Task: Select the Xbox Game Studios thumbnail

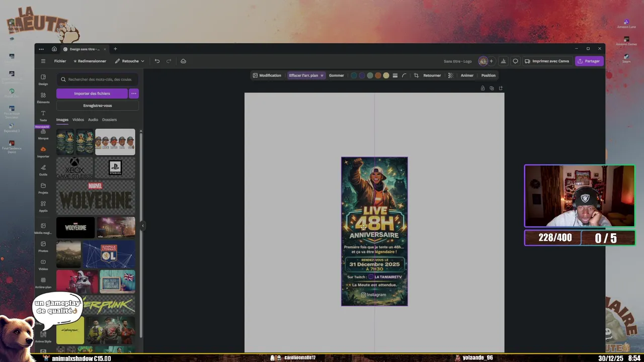Action: coord(74,168)
